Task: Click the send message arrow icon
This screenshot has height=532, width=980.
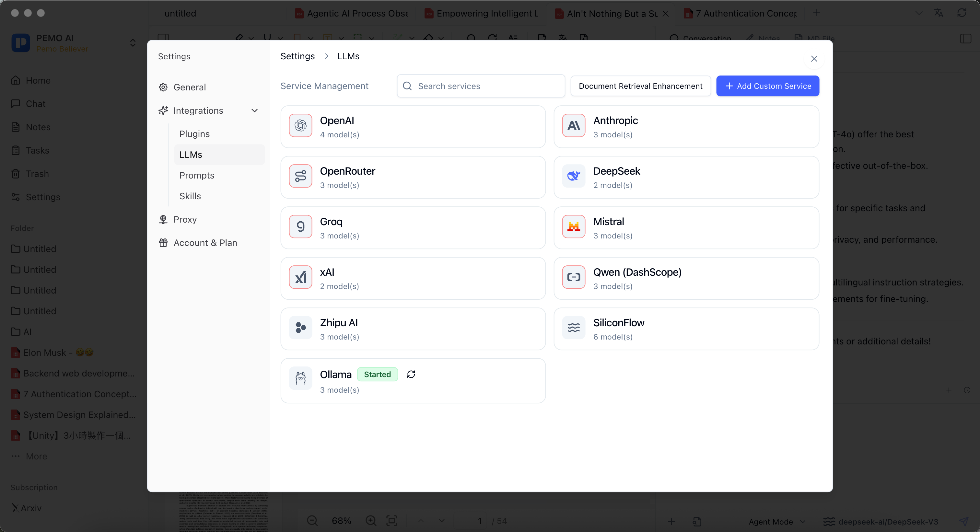Action: [x=964, y=522]
